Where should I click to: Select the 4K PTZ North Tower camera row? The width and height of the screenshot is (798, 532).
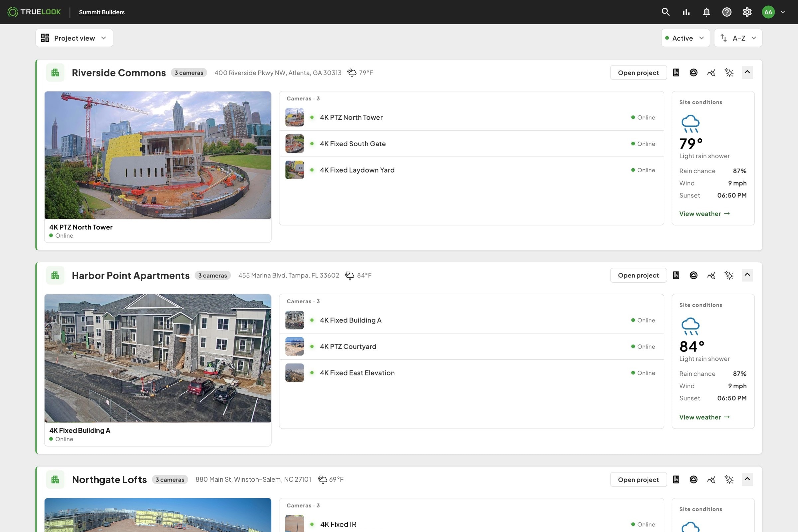[x=471, y=117]
